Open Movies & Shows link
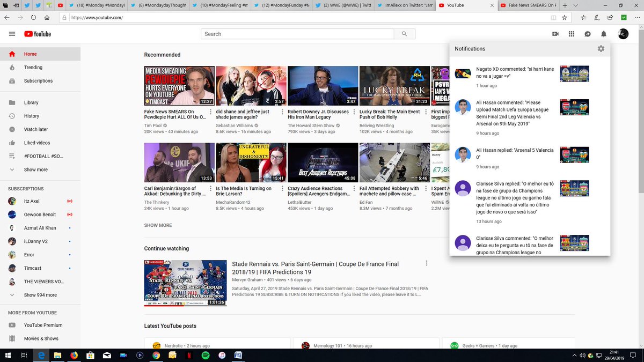The image size is (644, 362). click(40, 338)
